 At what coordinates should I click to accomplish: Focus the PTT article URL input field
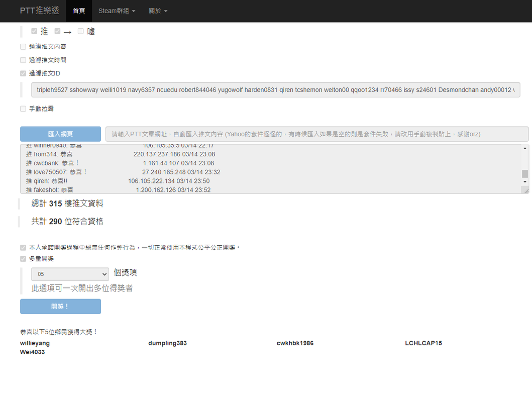[x=317, y=134]
